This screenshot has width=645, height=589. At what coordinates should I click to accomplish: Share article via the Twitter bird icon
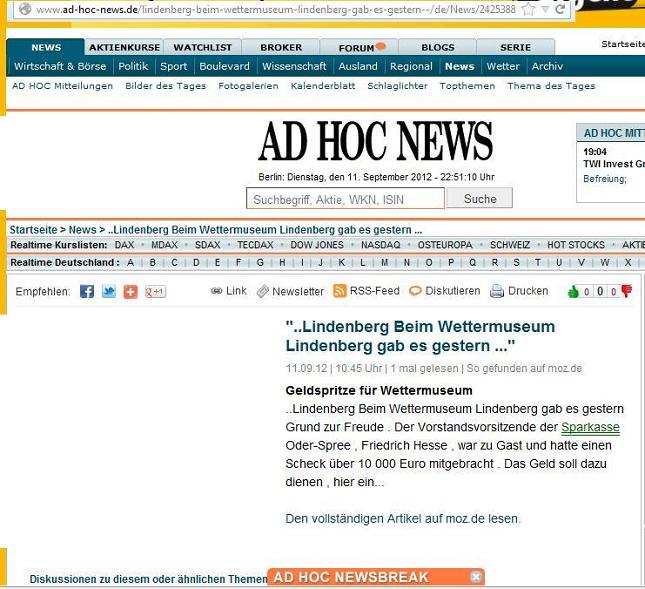tap(109, 292)
